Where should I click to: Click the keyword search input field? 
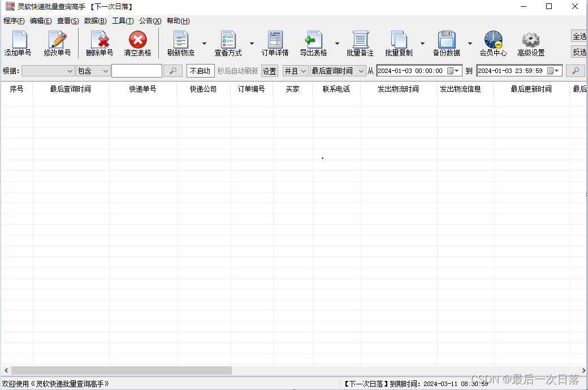[137, 71]
